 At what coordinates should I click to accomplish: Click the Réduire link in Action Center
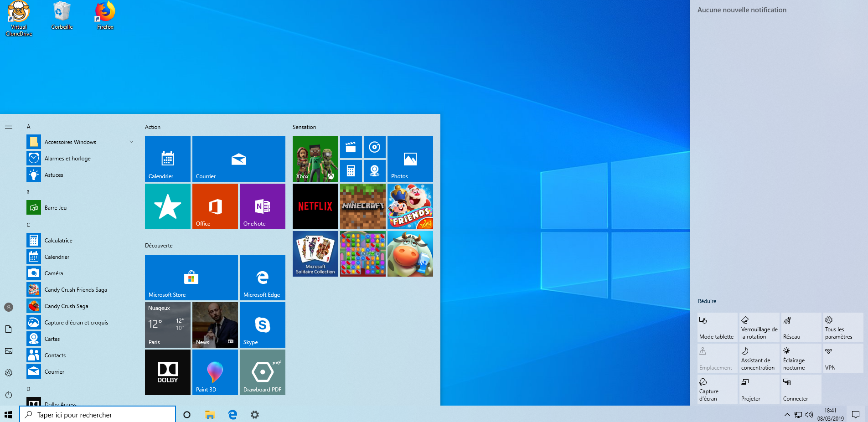707,301
